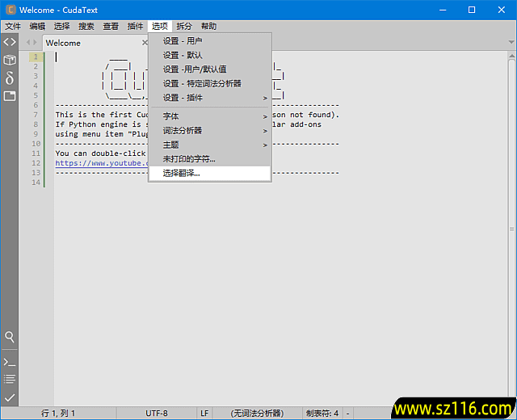Open the 插件 menu in menu bar
This screenshot has height=420, width=517.
pos(135,26)
